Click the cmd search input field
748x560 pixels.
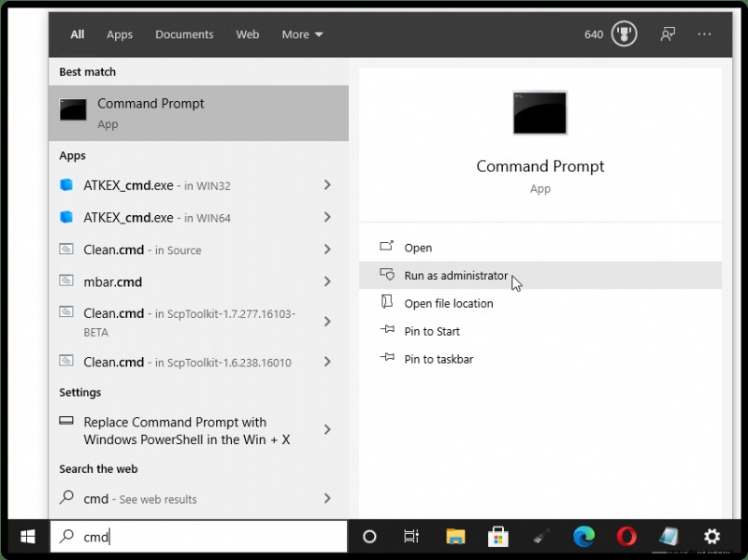[x=198, y=537]
